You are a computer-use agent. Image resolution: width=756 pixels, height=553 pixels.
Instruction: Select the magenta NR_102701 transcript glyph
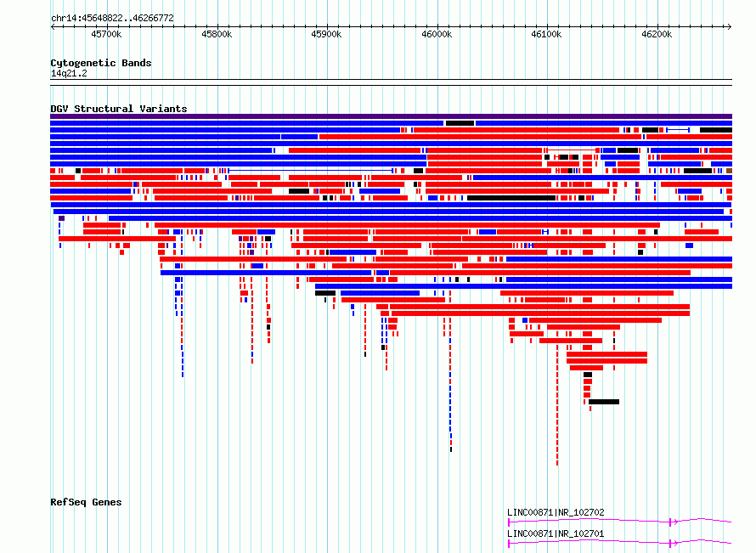click(620, 543)
